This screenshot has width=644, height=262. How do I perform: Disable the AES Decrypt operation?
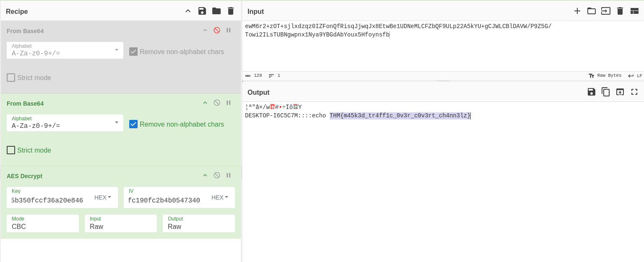(217, 175)
